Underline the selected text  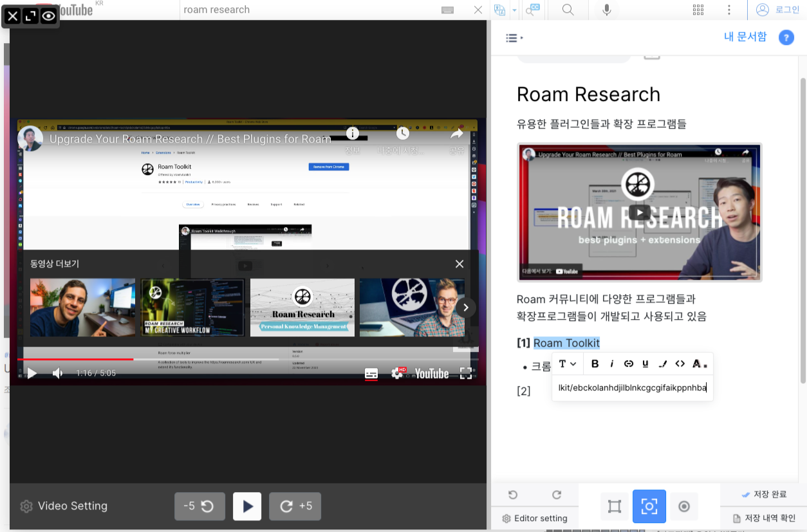[645, 364]
